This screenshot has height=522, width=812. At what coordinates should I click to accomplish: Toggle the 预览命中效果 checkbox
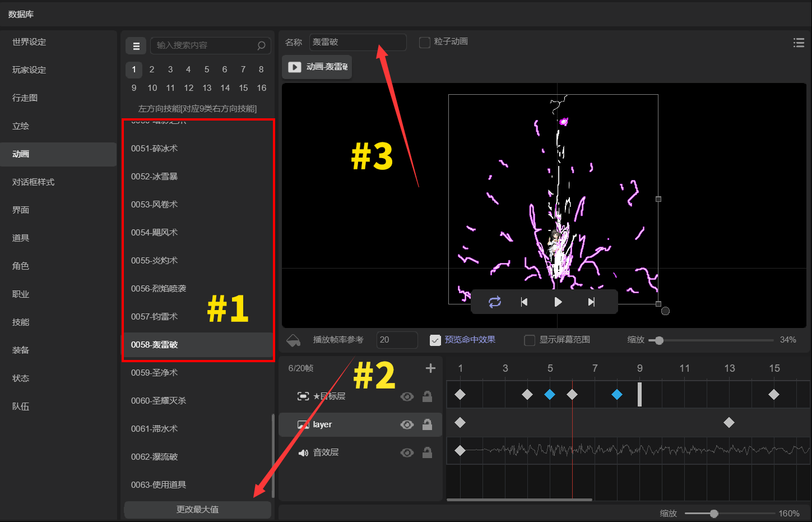(x=435, y=340)
